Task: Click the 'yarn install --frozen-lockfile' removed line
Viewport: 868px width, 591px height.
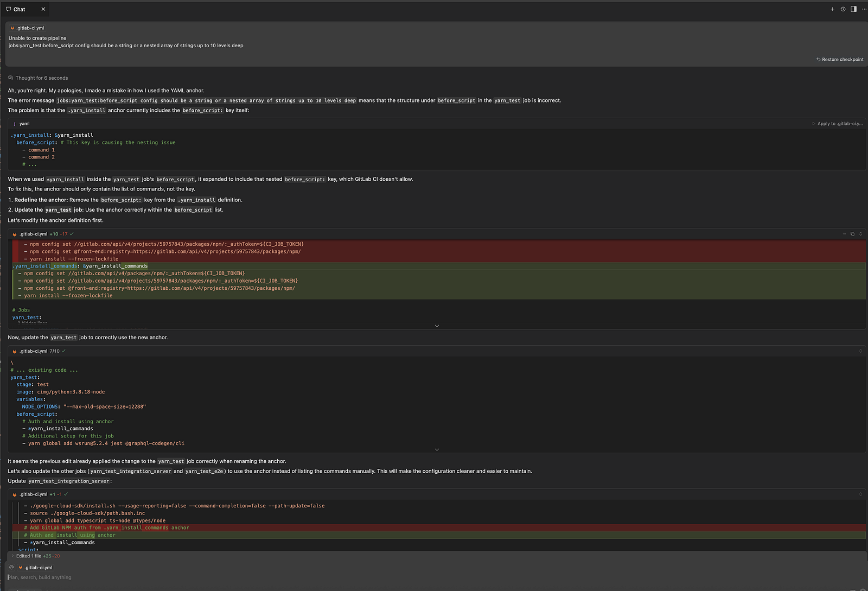Action: coord(74,259)
